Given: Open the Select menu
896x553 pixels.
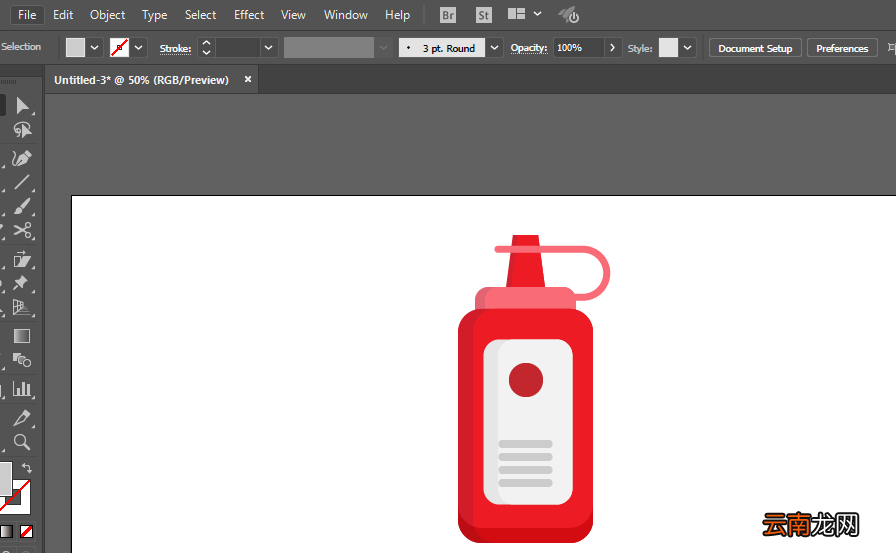Looking at the screenshot, I should click(x=200, y=15).
